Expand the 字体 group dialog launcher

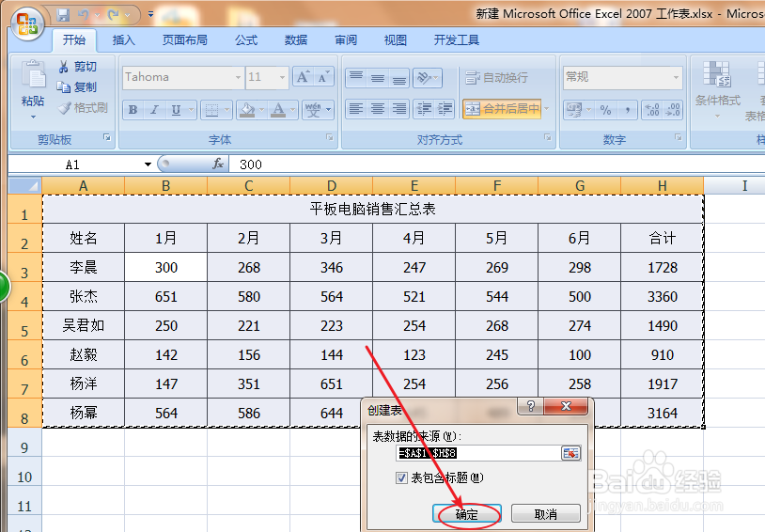[330, 137]
